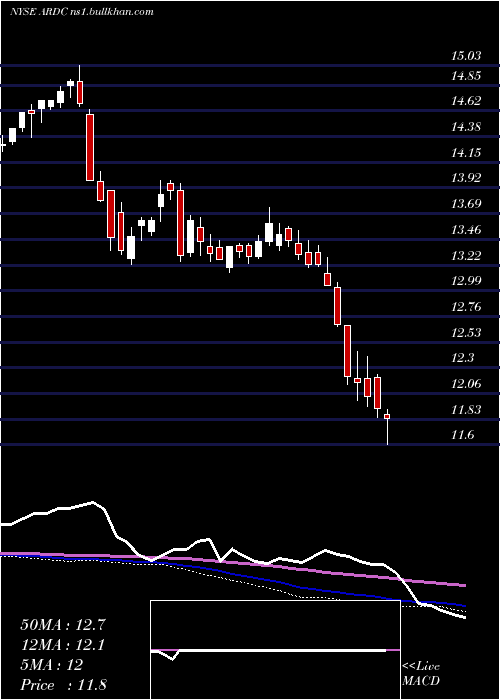Screen dimensions: 500x700
Task: Click the 11.83 price axis label
Action: [x=466, y=410]
